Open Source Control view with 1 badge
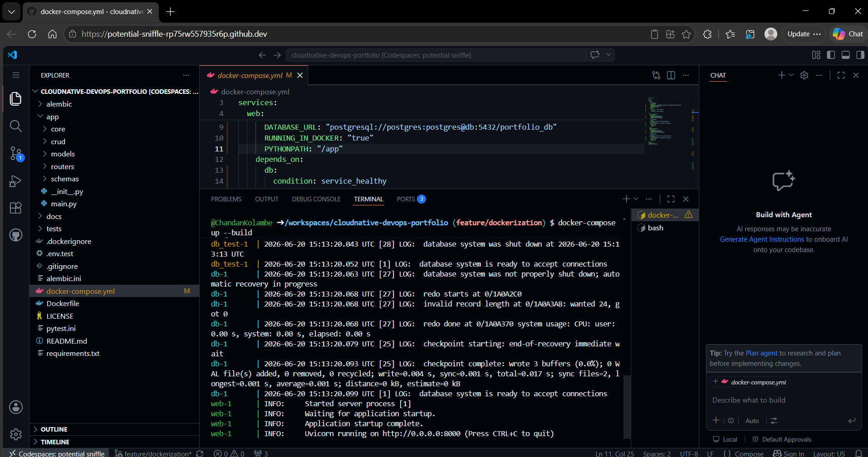This screenshot has height=457, width=868. click(16, 154)
